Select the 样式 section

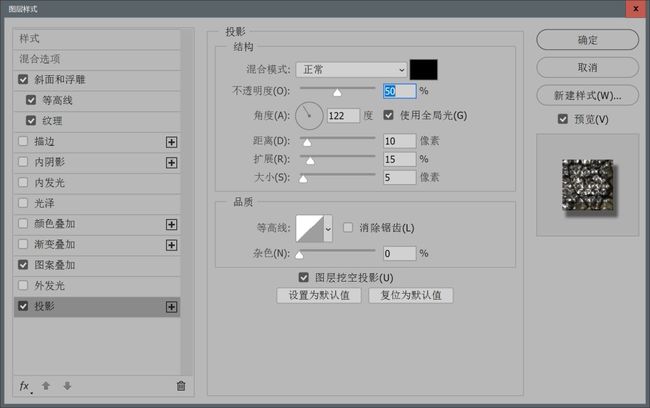click(x=97, y=39)
